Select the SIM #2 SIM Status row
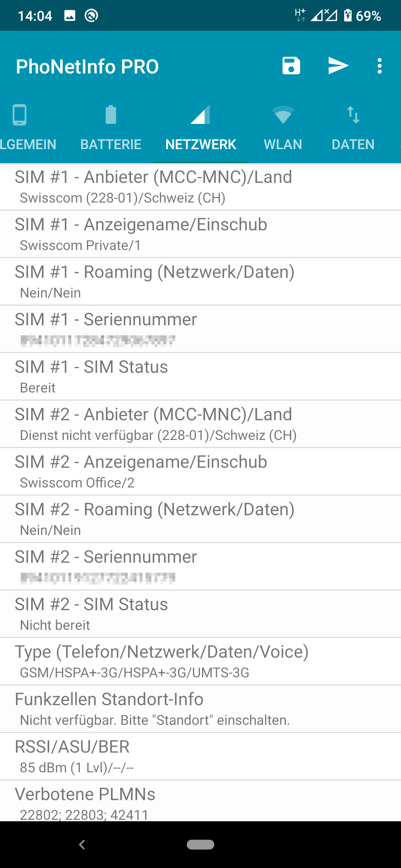Screen dimensions: 401x868 200,614
